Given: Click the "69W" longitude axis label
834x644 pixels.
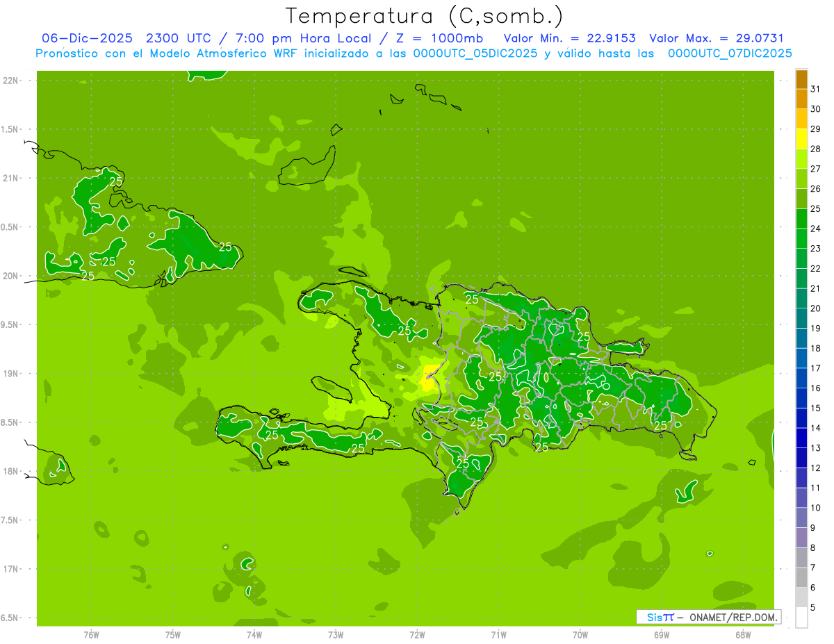Looking at the screenshot, I should coord(662,635).
